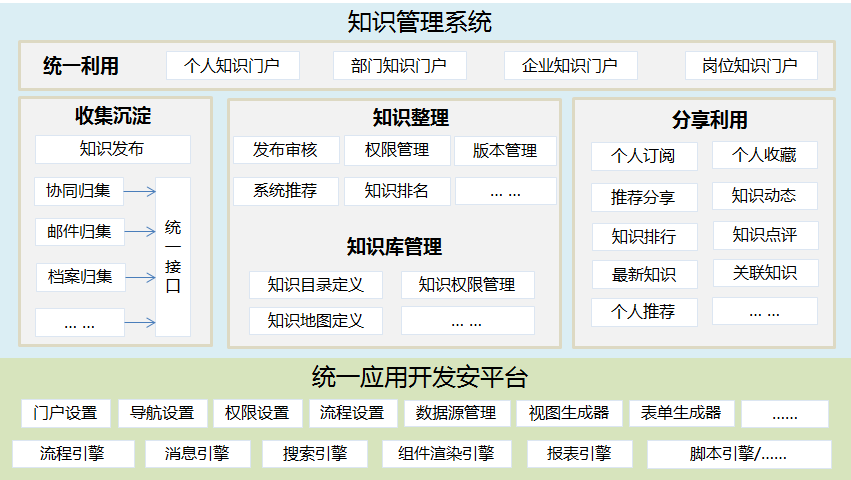This screenshot has height=480, width=851.
Task: Click the 协同归集 box
Action: coord(80,191)
